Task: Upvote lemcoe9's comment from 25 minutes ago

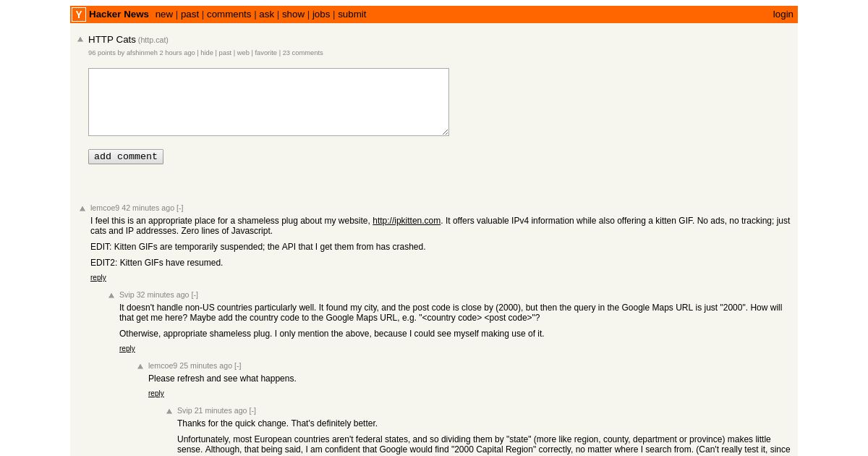Action: point(140,367)
